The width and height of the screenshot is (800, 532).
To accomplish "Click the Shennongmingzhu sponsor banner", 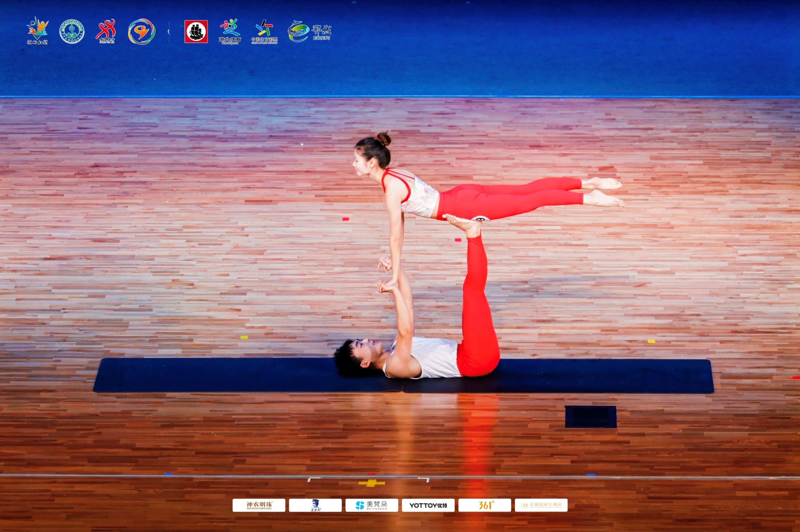I will tap(259, 505).
